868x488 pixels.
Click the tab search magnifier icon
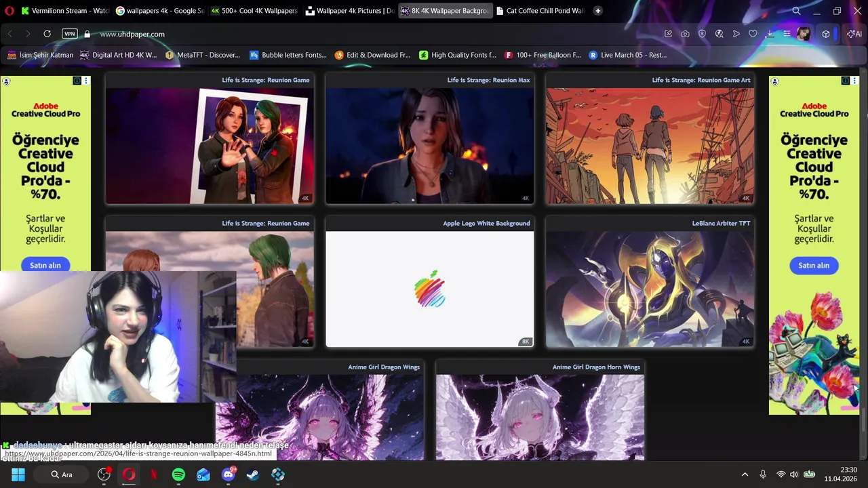pyautogui.click(x=796, y=11)
